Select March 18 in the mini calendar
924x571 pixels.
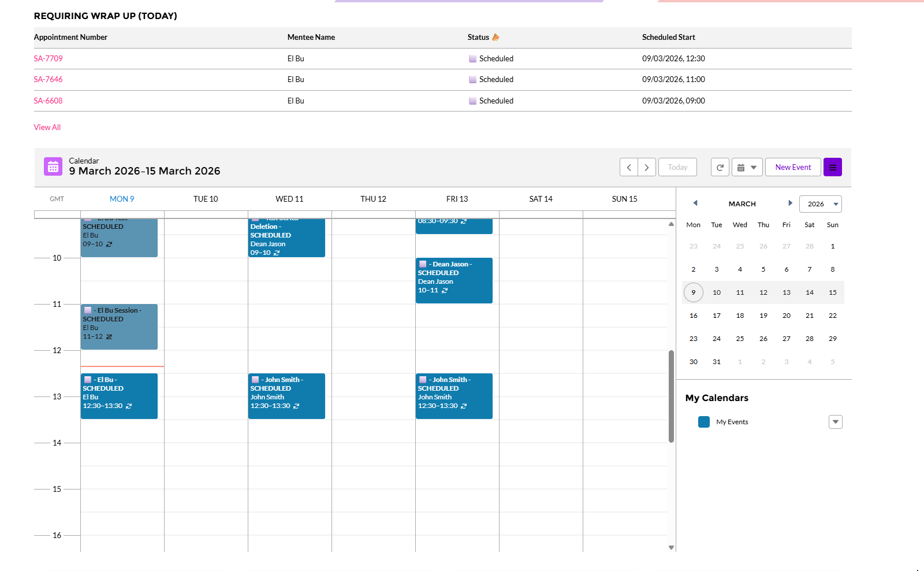[x=740, y=316]
